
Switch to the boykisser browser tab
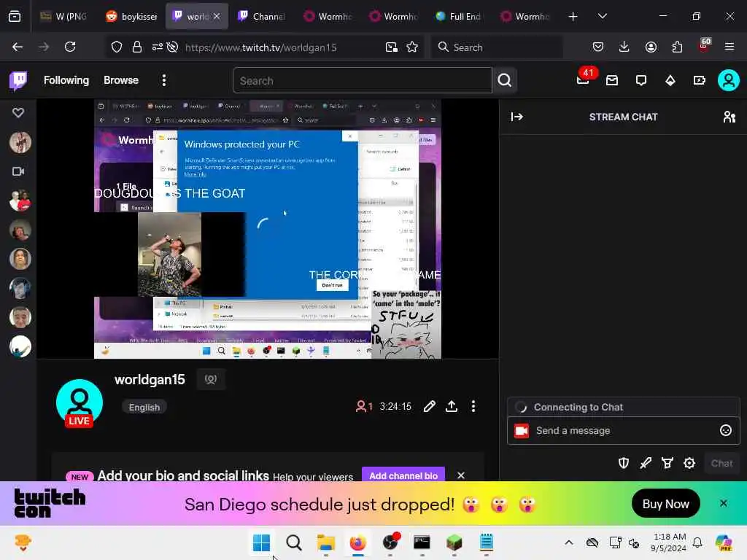pyautogui.click(x=131, y=16)
